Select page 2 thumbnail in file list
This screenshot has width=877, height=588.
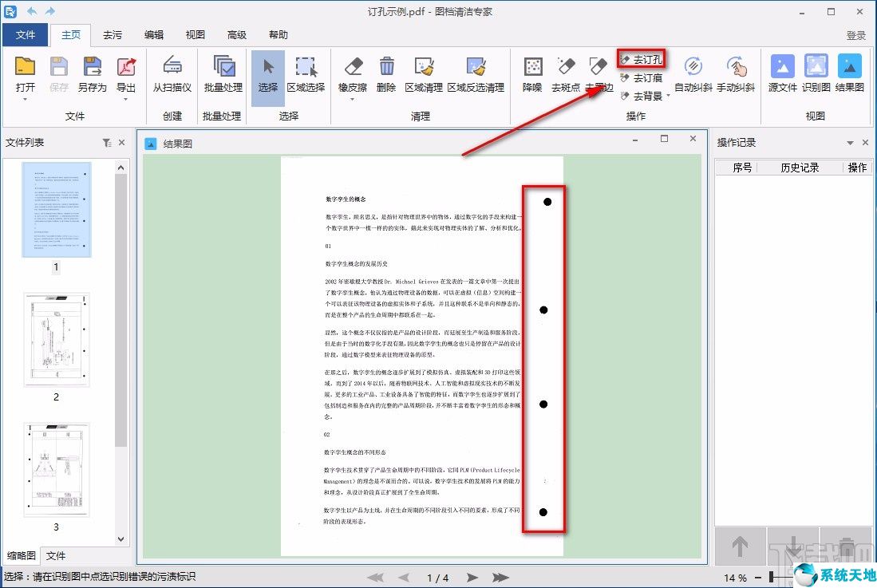(x=56, y=339)
